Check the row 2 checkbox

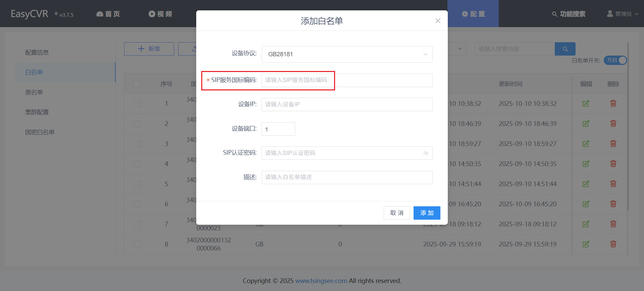tap(137, 124)
